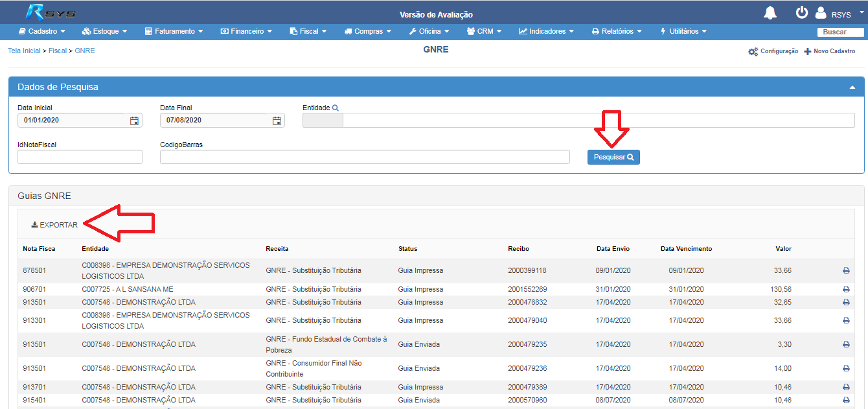Click the Valor column header
The width and height of the screenshot is (868, 409).
click(783, 249)
